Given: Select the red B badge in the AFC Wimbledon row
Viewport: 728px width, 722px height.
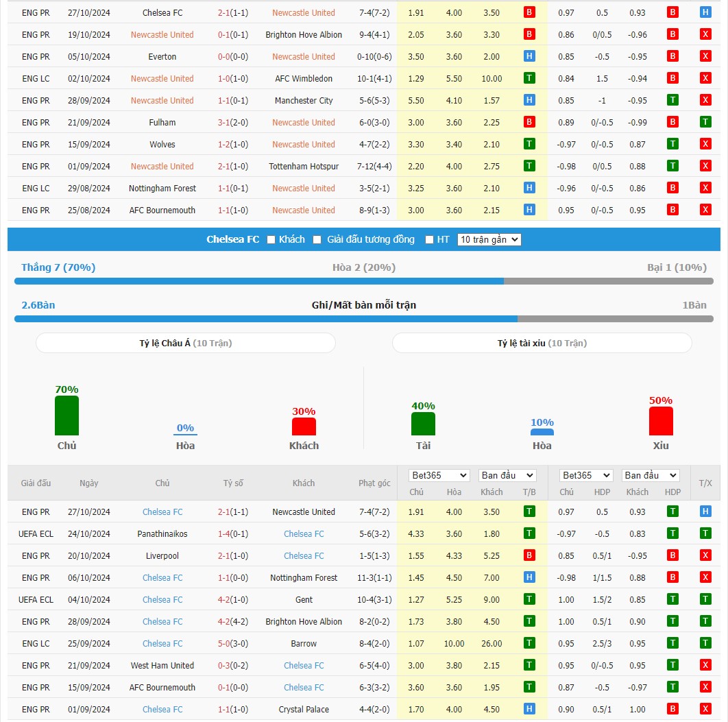Looking at the screenshot, I should pos(672,78).
